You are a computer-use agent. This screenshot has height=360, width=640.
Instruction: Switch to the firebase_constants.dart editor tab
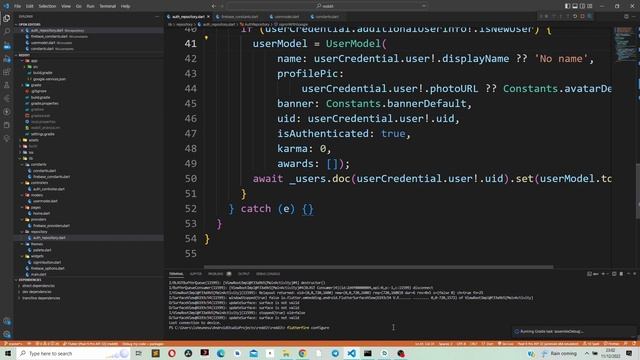[240, 17]
